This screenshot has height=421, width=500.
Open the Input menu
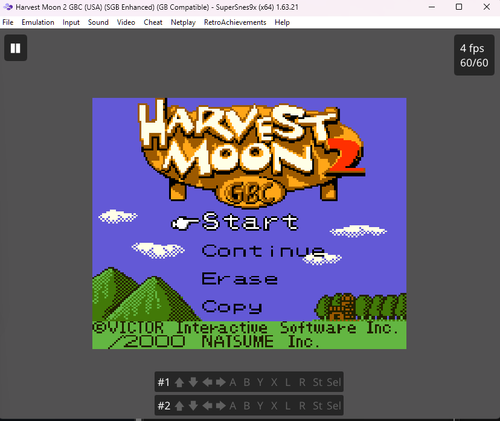coord(71,22)
